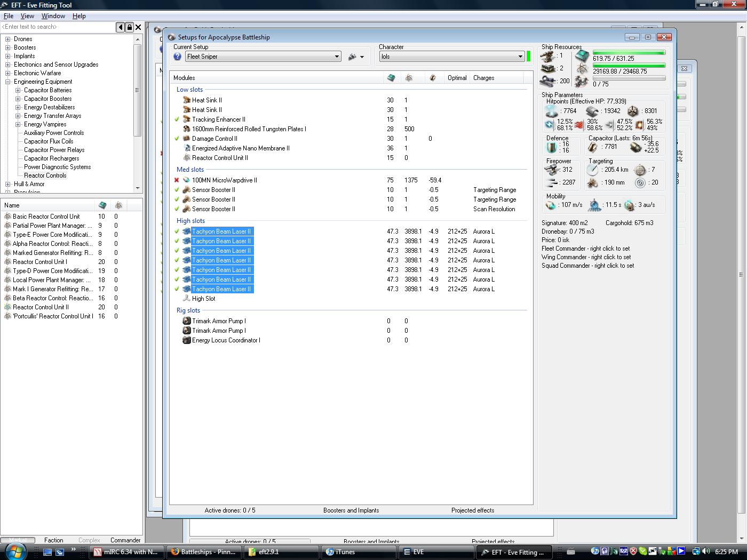
Task: Click the drone bandwidth bar above 0 / 75
Action: tap(629, 78)
